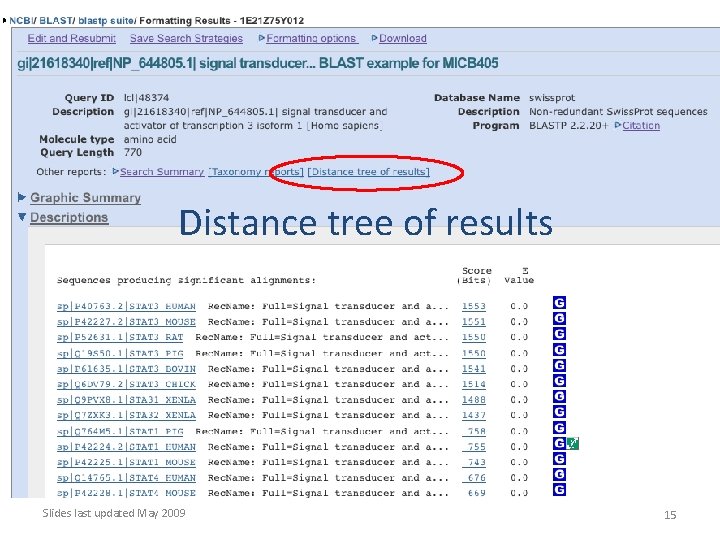The image size is (720, 540).
Task: Open the sp|P42227.2|STAT3_MOUSE entry
Action: 126,322
